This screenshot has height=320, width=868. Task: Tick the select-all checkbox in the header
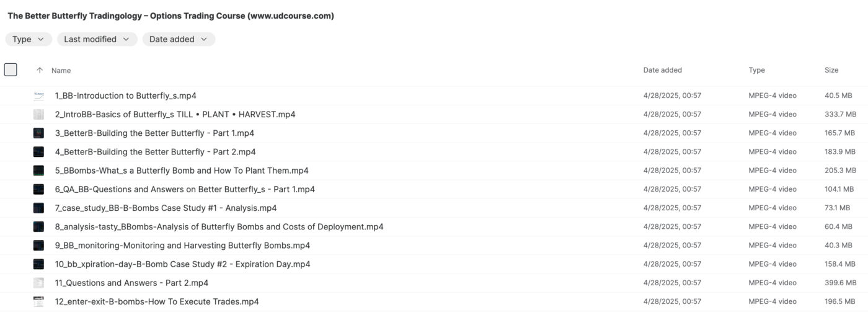coord(11,70)
